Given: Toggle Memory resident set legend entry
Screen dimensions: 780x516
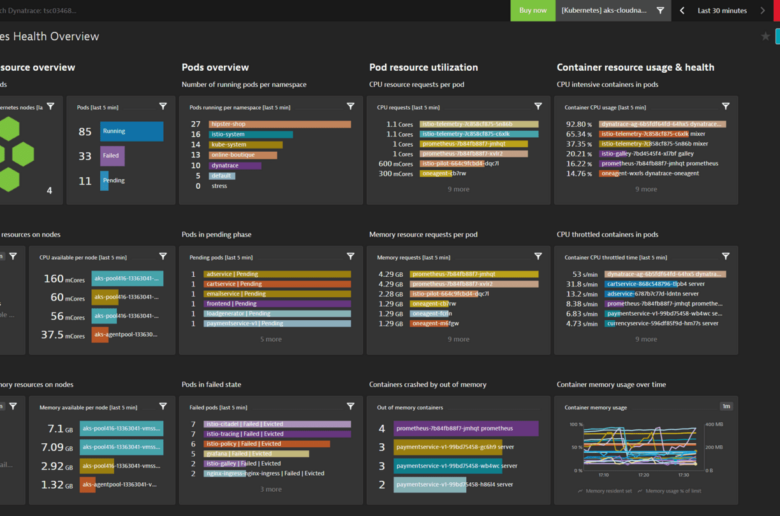Looking at the screenshot, I should pos(604,491).
